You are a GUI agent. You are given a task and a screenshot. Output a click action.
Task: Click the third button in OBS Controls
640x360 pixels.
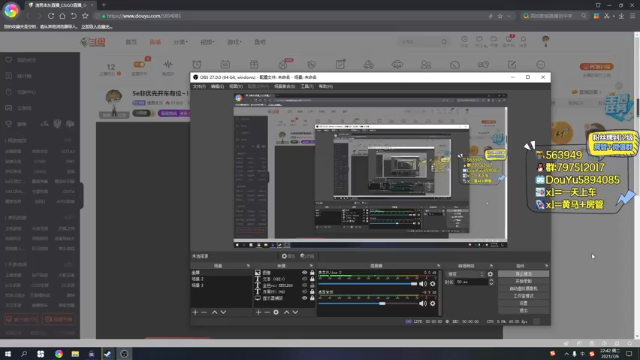click(x=524, y=289)
